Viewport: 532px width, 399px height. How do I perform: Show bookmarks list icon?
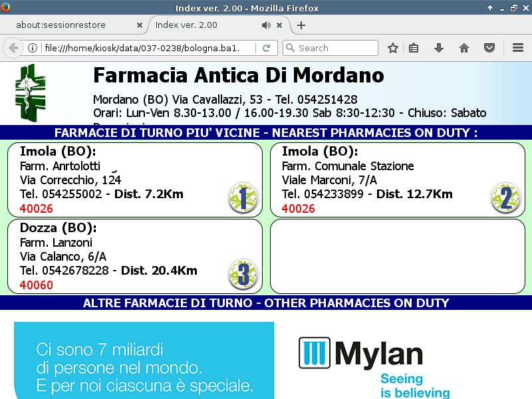coord(414,48)
